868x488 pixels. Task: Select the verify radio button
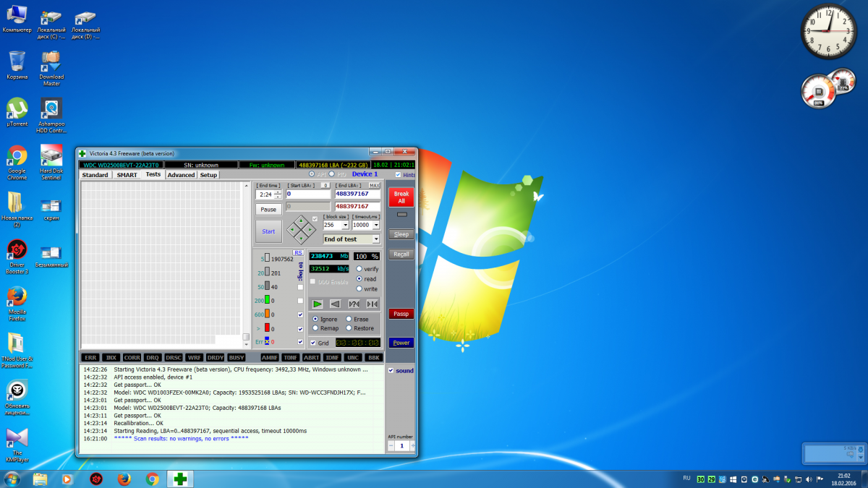359,268
